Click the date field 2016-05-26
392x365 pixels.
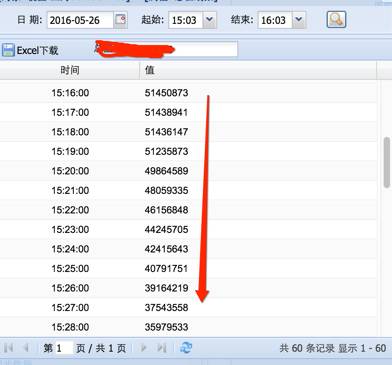click(80, 20)
